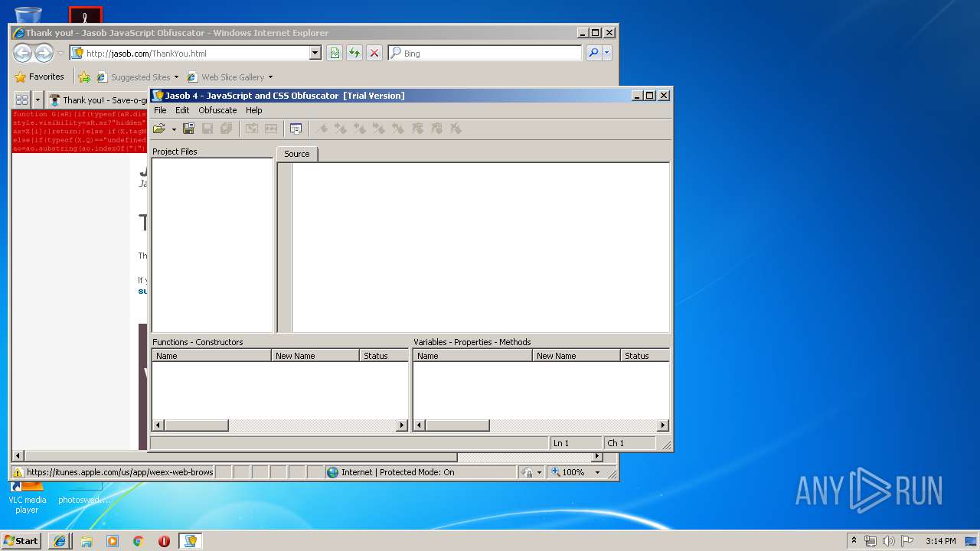Click the Functions list horizontal scroll thumb

coord(196,425)
